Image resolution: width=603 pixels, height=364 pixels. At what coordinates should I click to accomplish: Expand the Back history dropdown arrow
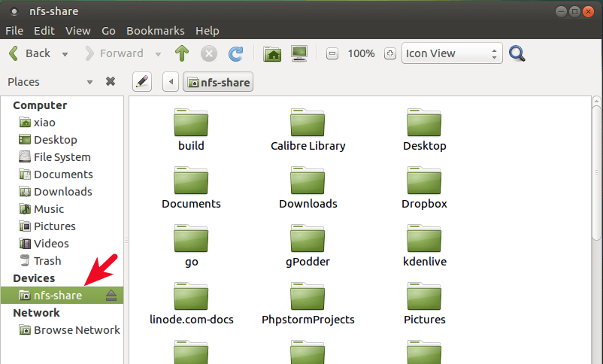coord(65,54)
